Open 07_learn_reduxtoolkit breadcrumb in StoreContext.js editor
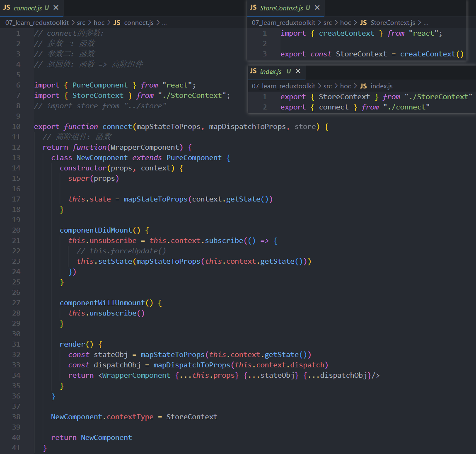 point(283,23)
